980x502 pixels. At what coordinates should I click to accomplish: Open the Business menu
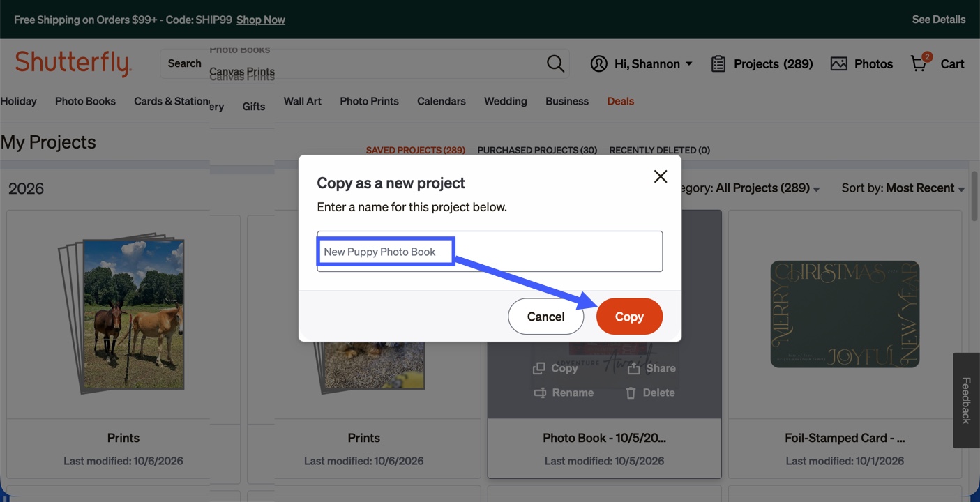[x=567, y=101]
